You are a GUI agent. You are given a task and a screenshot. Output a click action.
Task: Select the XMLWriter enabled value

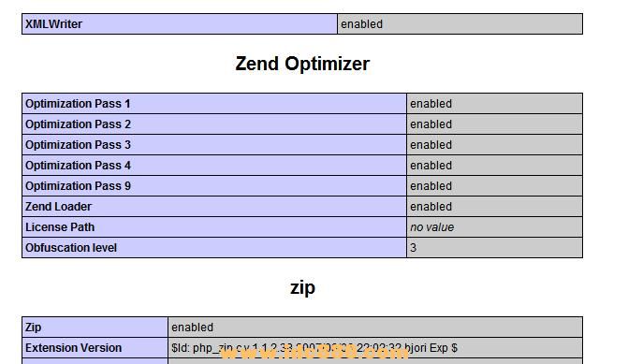pos(361,24)
